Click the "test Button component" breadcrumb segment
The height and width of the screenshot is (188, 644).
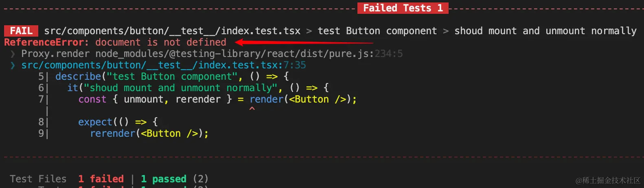377,31
